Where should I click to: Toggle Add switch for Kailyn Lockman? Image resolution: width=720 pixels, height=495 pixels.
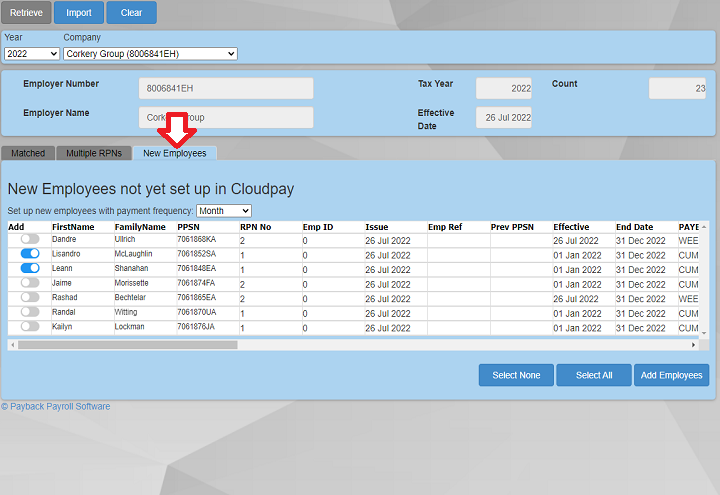(30, 327)
